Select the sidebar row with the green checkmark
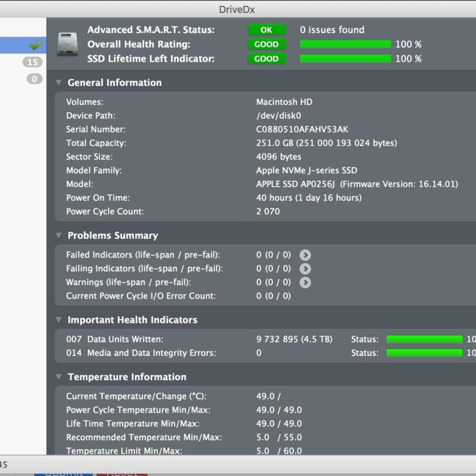Screen dimensions: 476x476 tap(23, 45)
